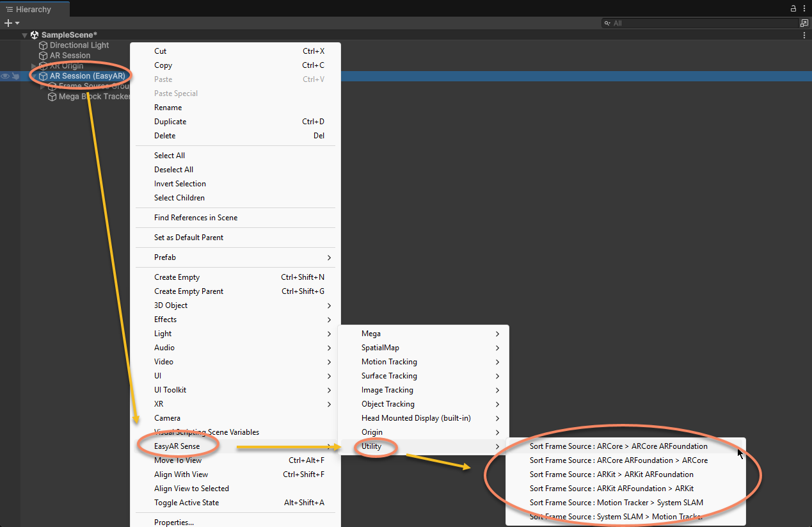Screen dimensions: 812x527
Task: Click the Unity scene icon beside SampleScene
Action: coord(35,35)
